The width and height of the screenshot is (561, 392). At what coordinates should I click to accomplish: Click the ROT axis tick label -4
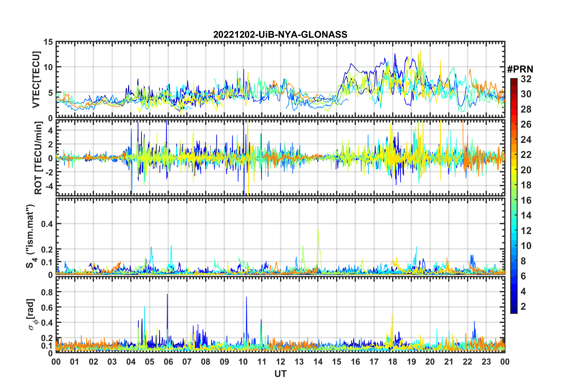tap(49, 186)
